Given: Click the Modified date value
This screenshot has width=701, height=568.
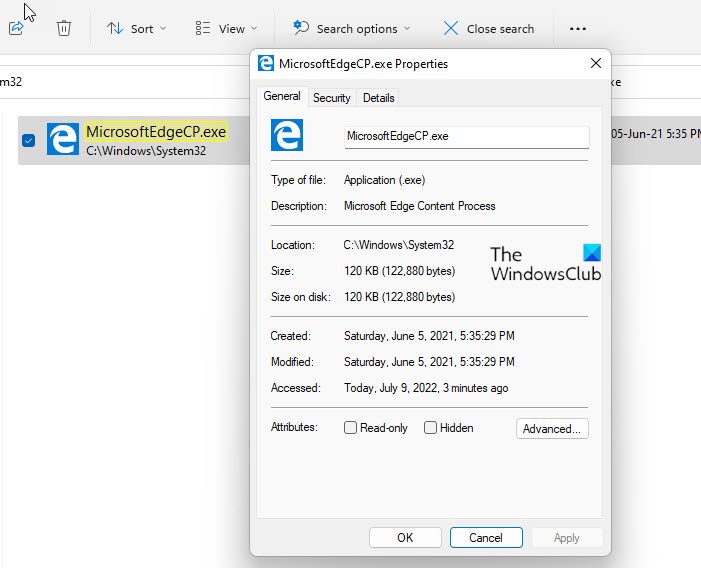Looking at the screenshot, I should 429,362.
